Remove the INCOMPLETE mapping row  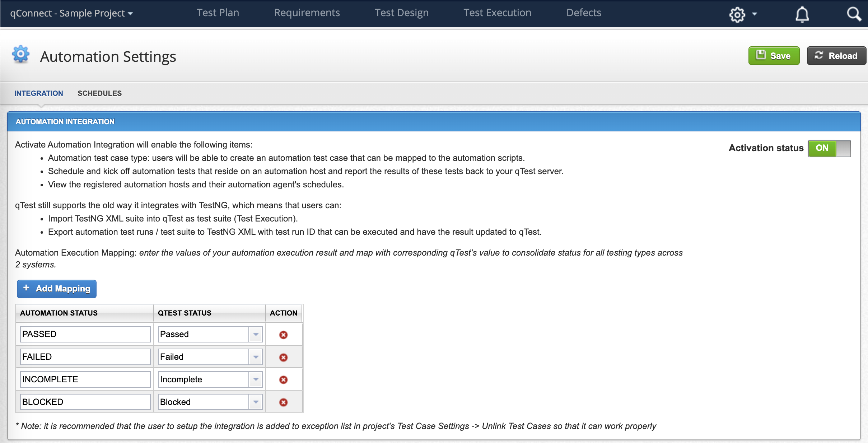click(x=283, y=379)
